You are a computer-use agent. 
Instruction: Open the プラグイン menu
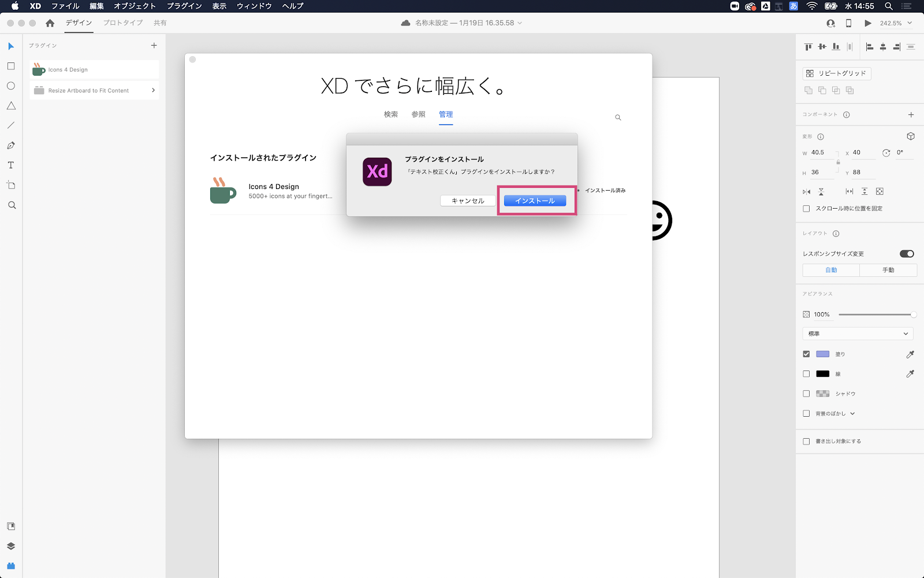pos(184,6)
